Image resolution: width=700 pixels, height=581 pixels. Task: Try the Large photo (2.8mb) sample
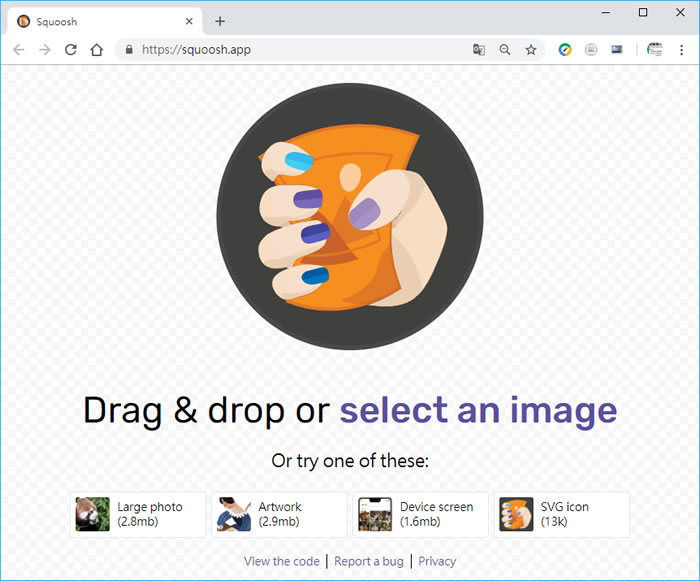[138, 514]
